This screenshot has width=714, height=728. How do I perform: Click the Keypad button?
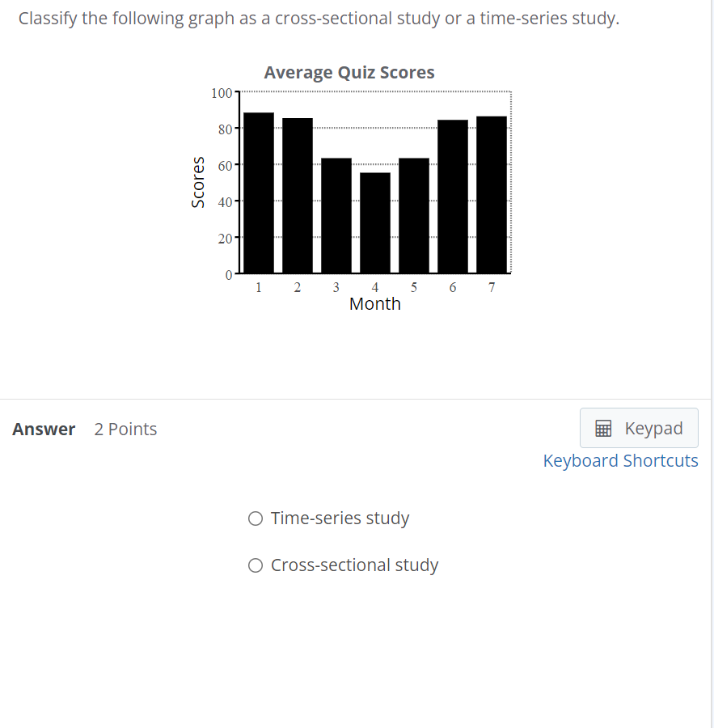(x=639, y=427)
